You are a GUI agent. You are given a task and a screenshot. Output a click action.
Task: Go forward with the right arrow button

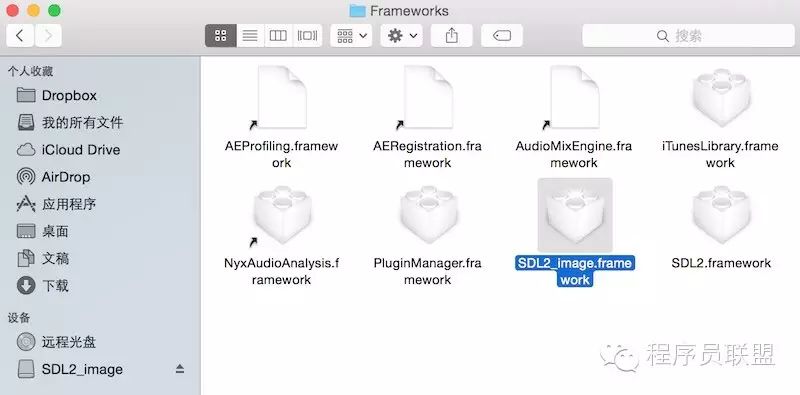tap(48, 35)
